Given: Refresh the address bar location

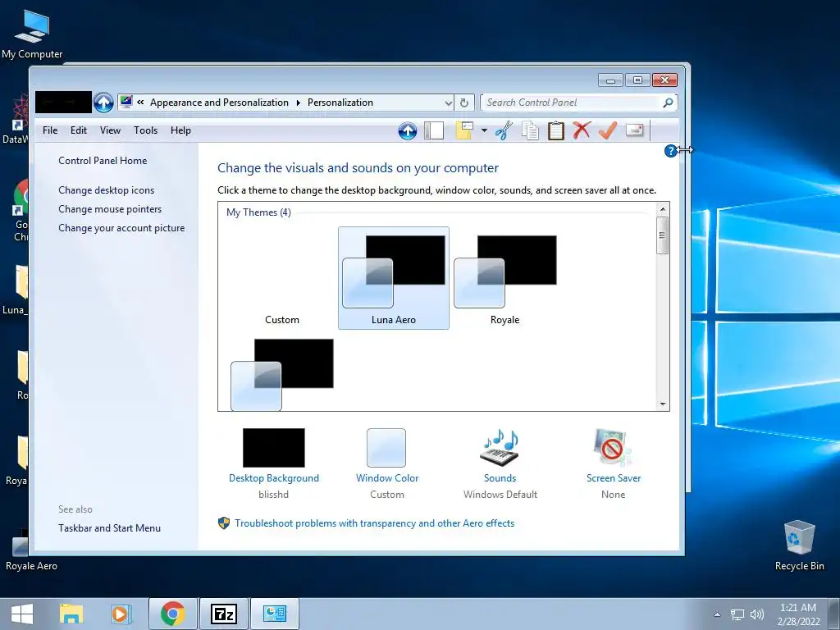Looking at the screenshot, I should click(464, 103).
